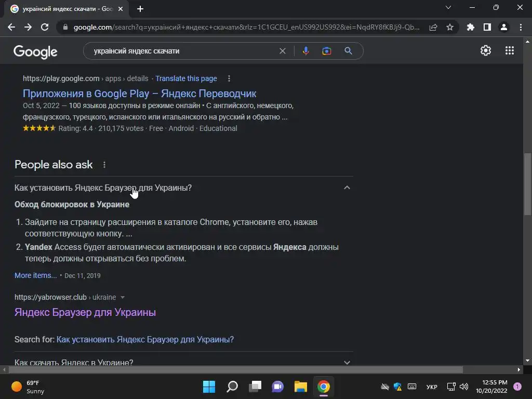Open Chrome tab search chevron
This screenshot has height=399, width=532.
[448, 7]
